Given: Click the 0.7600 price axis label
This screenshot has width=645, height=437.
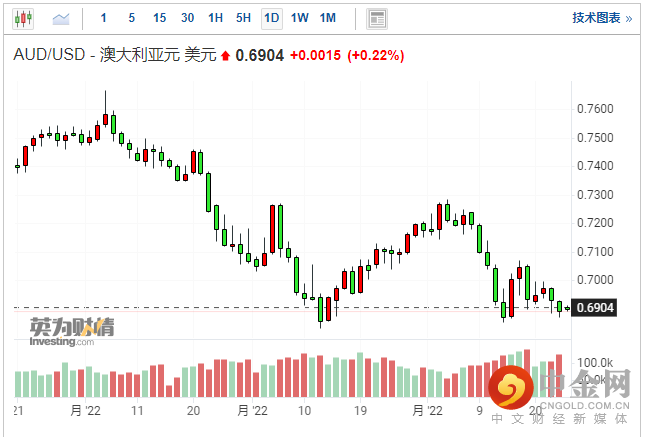Looking at the screenshot, I should pyautogui.click(x=595, y=108).
